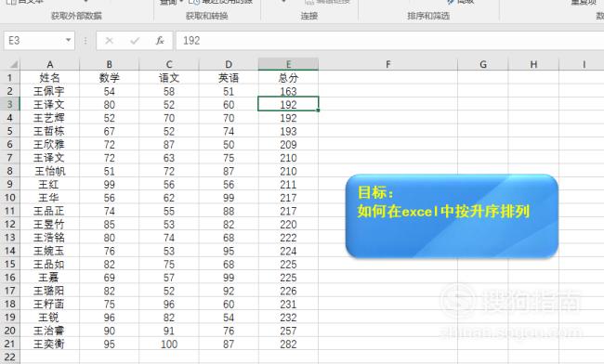Click the 语文 header cell

point(169,78)
